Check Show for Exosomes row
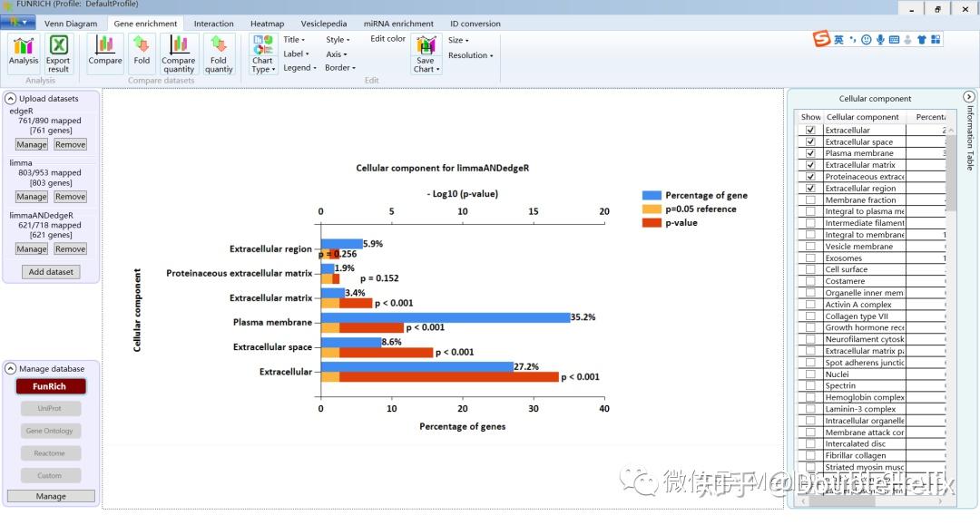This screenshot has width=980, height=525. pyautogui.click(x=810, y=258)
